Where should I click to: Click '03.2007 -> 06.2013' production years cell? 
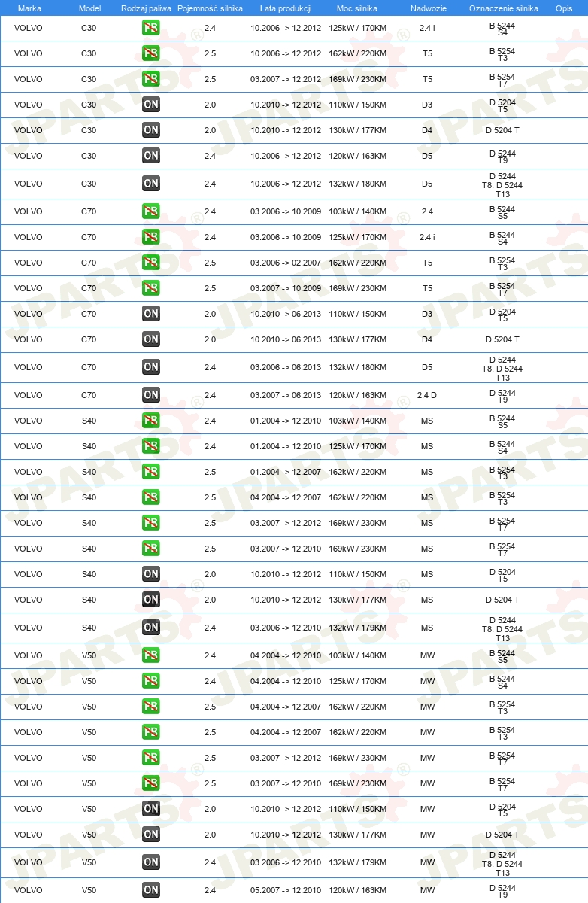coord(286,396)
